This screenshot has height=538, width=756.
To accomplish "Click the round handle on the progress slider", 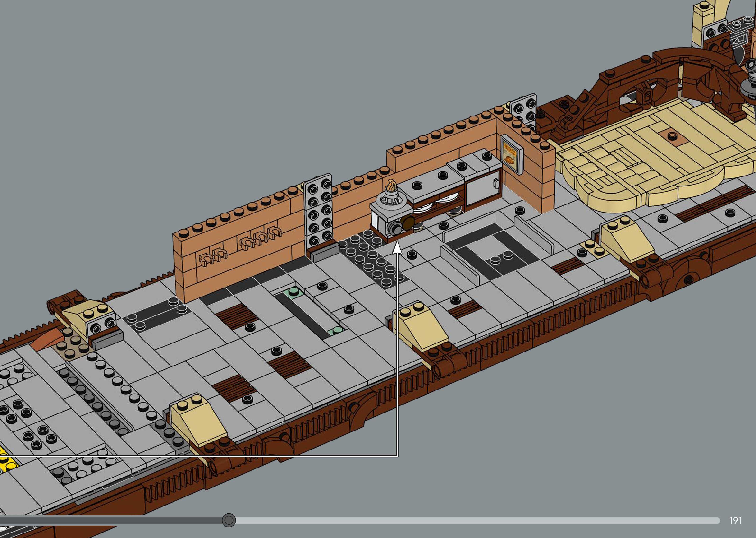I will click(229, 520).
